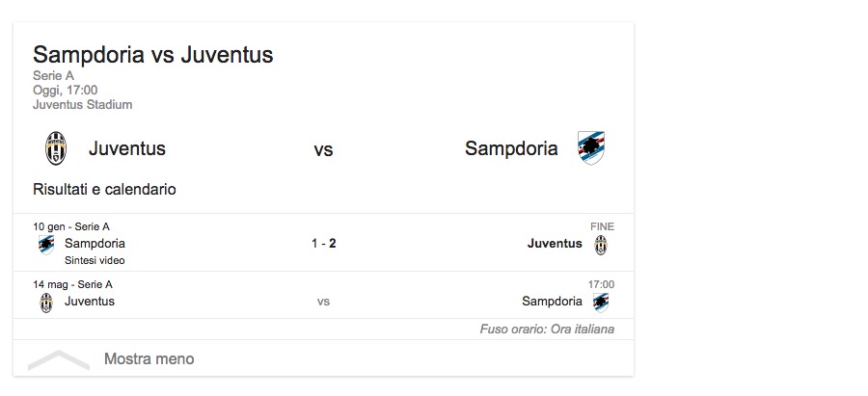Select Sampdoria team name in header

tap(511, 148)
